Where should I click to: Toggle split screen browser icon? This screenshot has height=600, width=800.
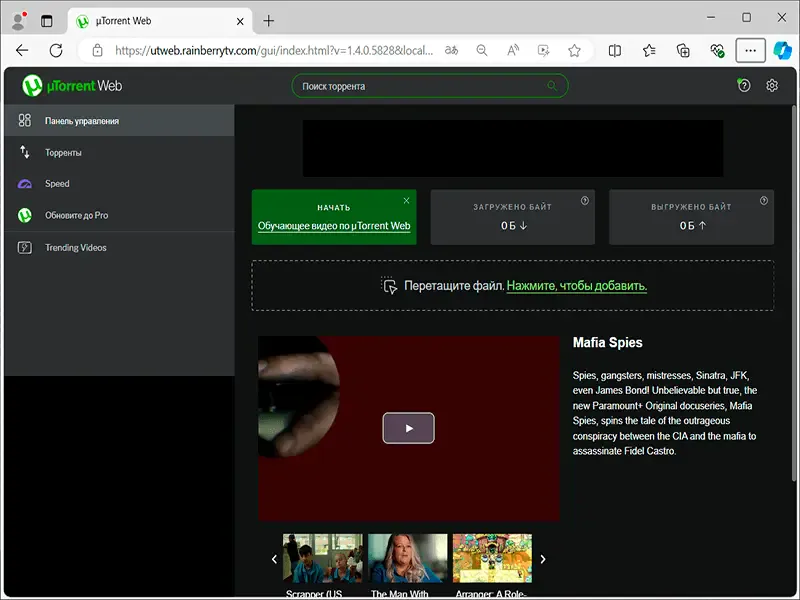(615, 50)
